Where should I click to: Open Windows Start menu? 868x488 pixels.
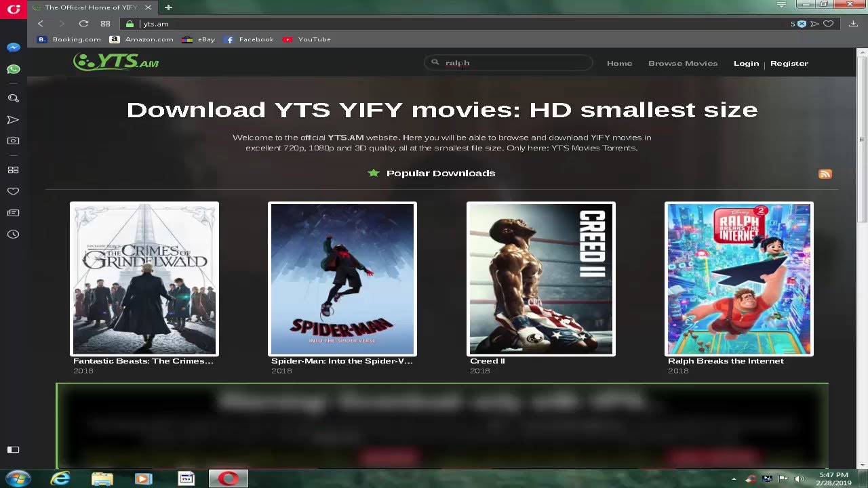(18, 479)
